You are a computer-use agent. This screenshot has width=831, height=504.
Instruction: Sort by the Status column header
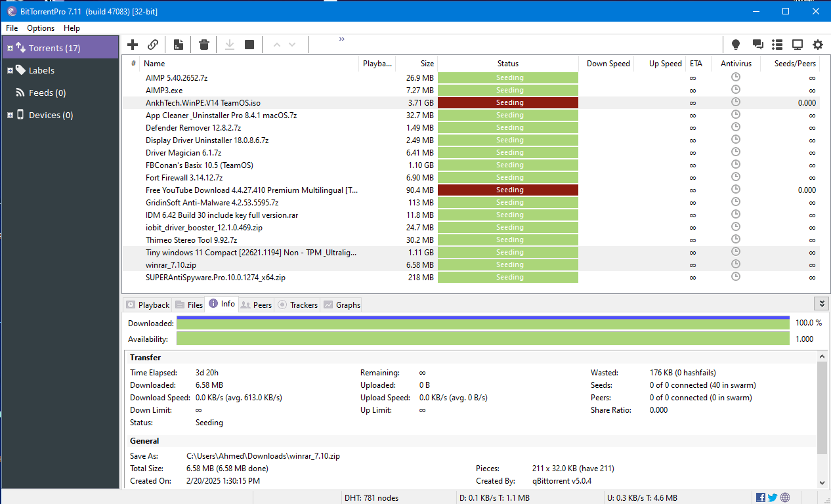(x=508, y=64)
